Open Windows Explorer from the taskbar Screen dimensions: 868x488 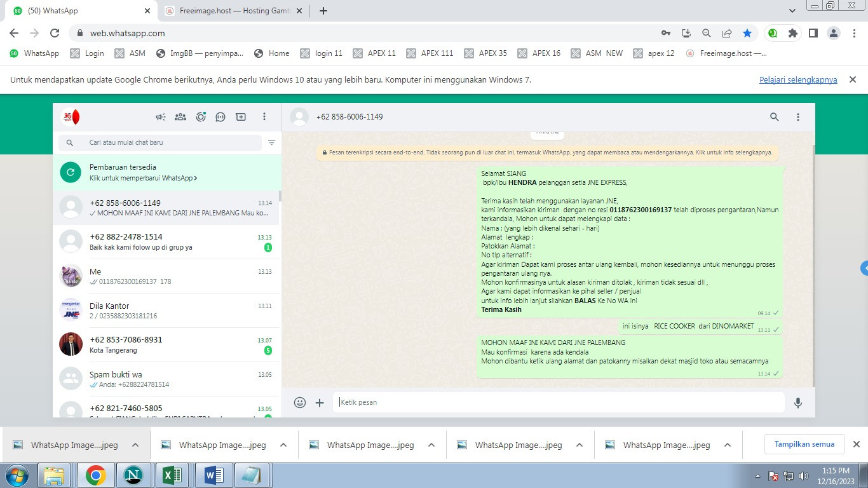click(x=55, y=475)
